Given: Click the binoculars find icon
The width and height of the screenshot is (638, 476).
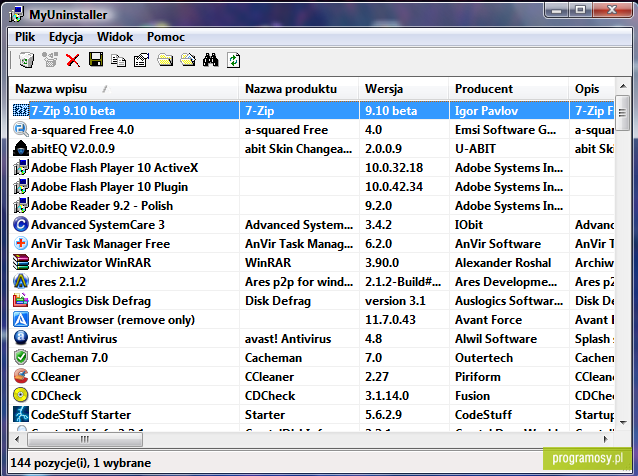Looking at the screenshot, I should point(210,60).
